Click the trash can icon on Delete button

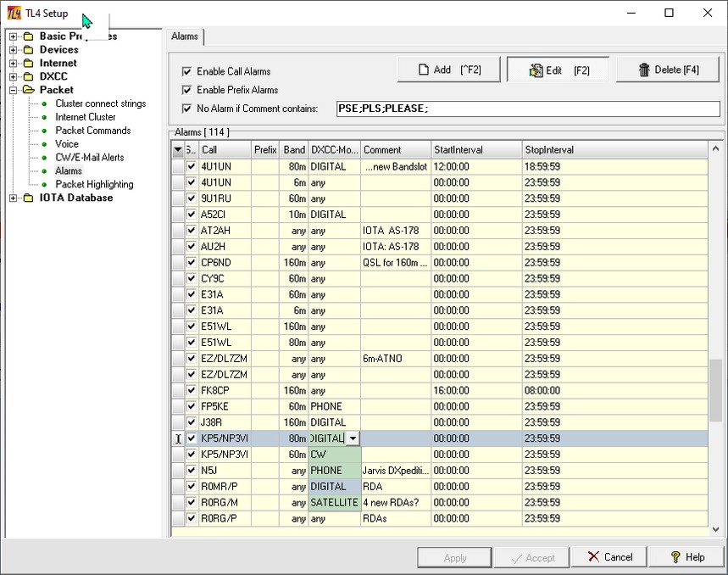(644, 70)
